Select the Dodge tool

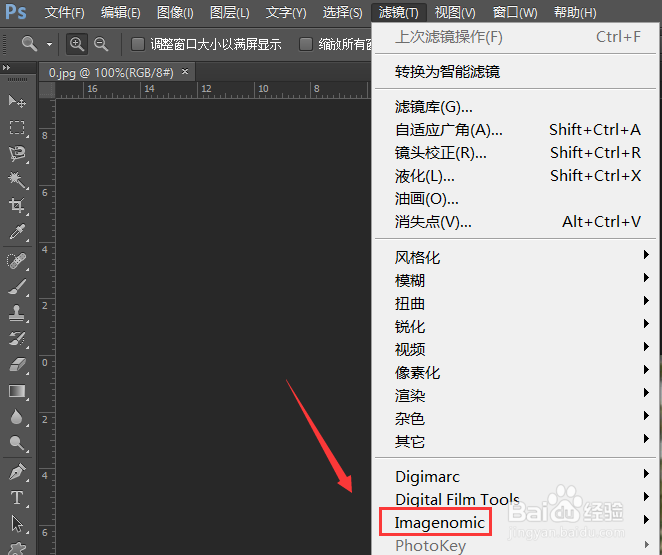point(17,443)
